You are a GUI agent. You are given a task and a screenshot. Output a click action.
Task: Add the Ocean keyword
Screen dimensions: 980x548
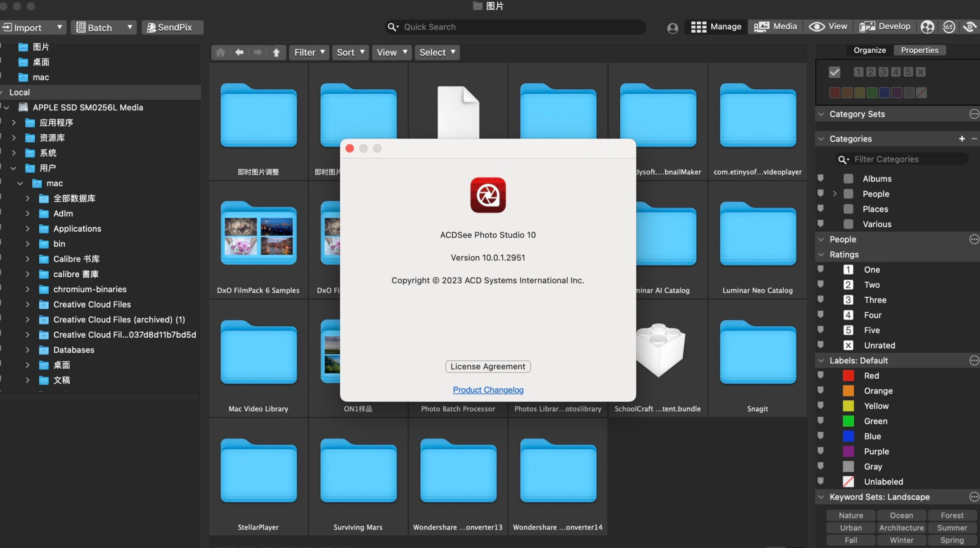(x=901, y=515)
